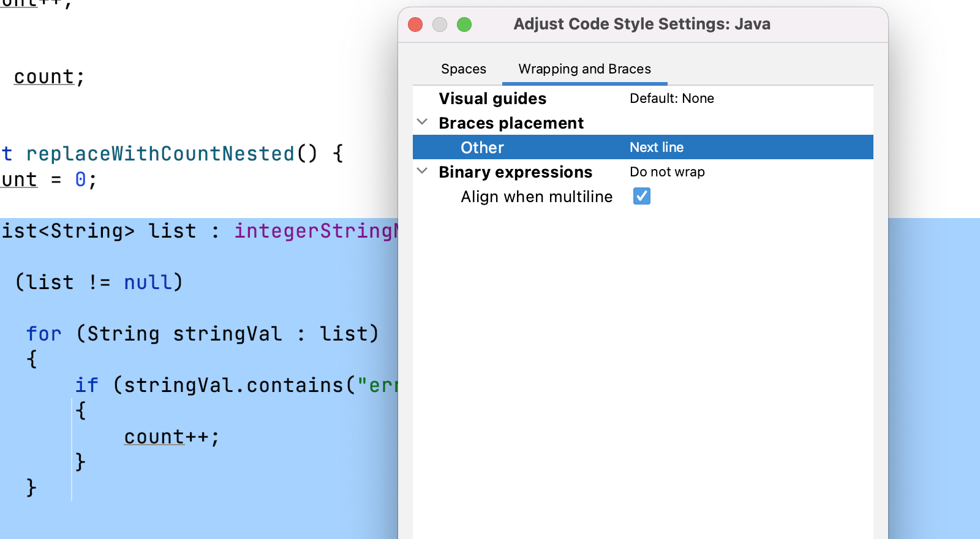Click the Visual guides setting row
The width and height of the screenshot is (980, 539).
[643, 98]
